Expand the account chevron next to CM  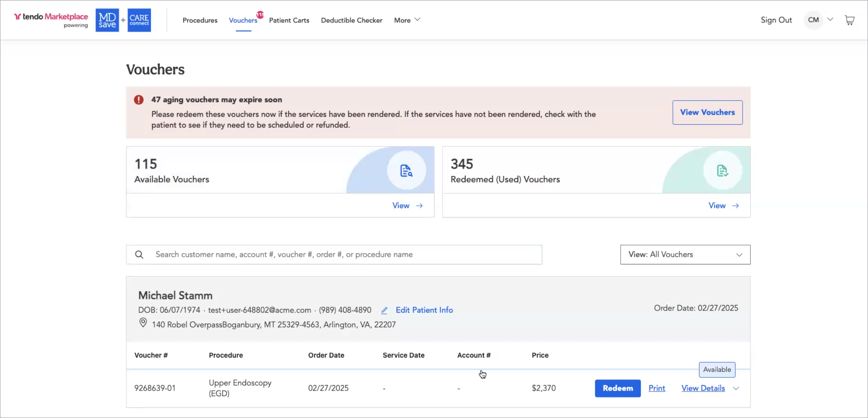(x=830, y=19)
